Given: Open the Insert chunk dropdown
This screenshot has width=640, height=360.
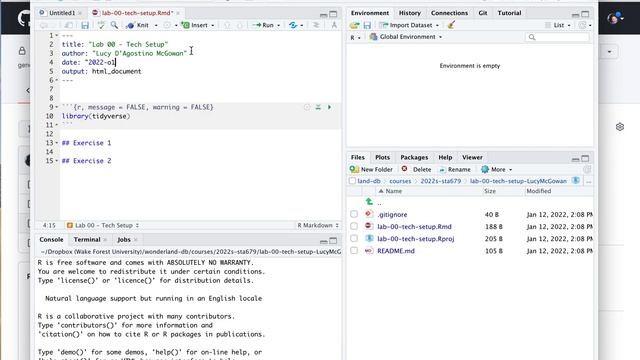Looking at the screenshot, I should pos(198,25).
